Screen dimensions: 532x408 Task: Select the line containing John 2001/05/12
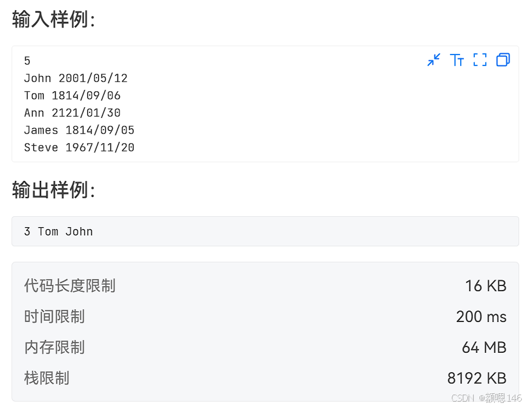[76, 78]
